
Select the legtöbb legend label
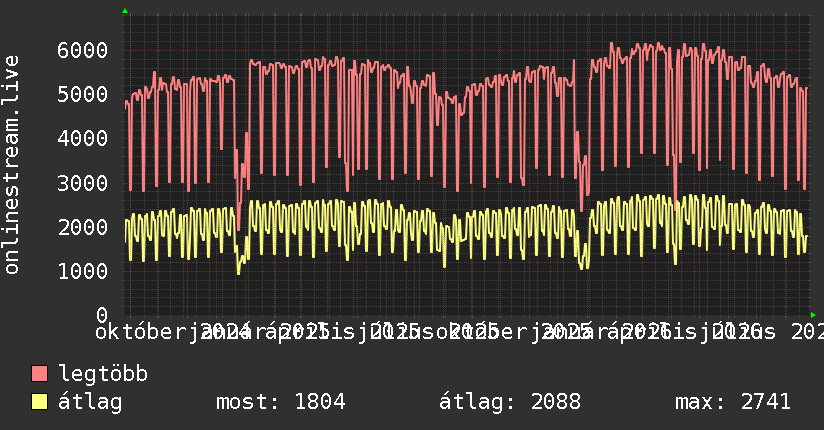point(103,374)
